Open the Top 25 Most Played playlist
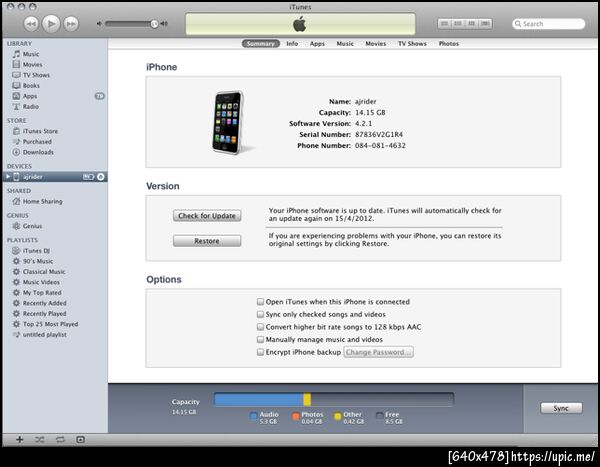This screenshot has width=600, height=467. tap(45, 324)
